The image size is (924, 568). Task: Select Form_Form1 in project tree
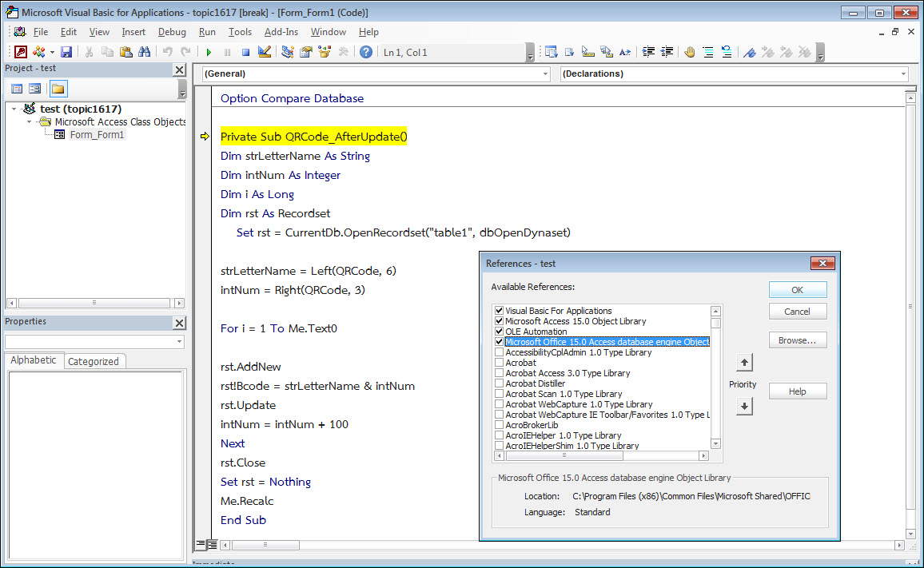(97, 135)
